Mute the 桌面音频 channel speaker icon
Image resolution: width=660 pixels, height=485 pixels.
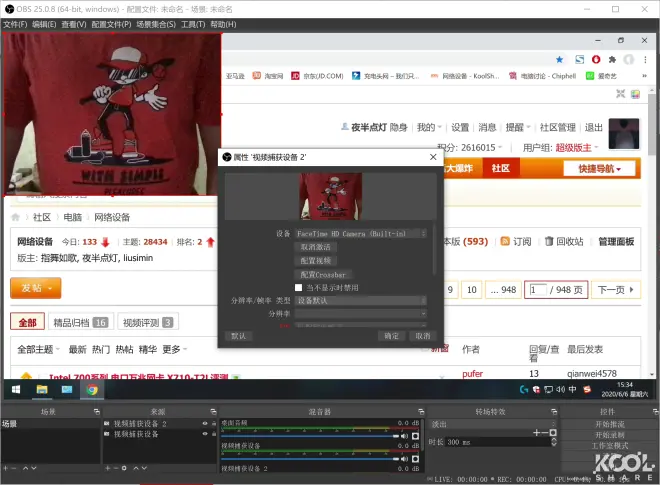coord(405,436)
